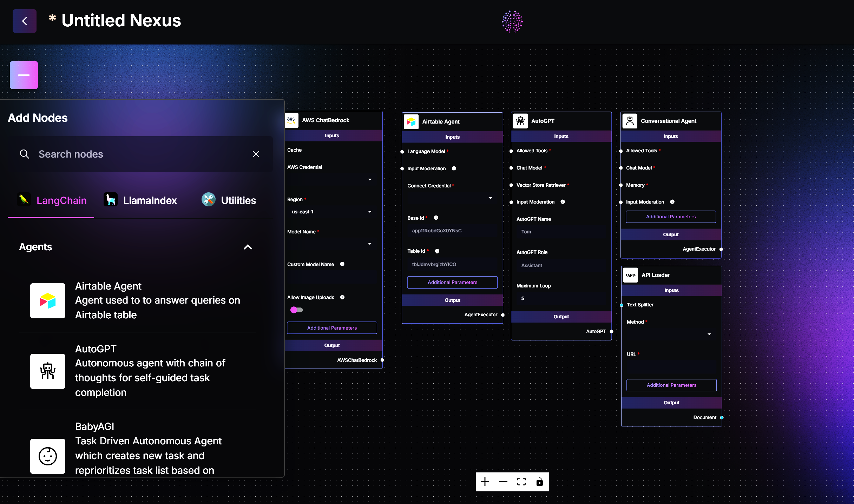This screenshot has width=854, height=504.
Task: Click Additional Parameters in Conversational Agent
Action: click(x=670, y=217)
